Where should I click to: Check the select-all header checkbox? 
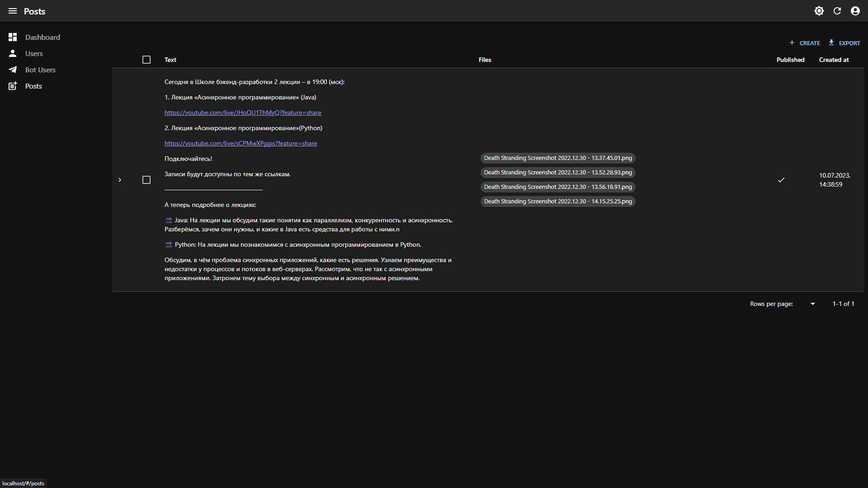pos(146,60)
